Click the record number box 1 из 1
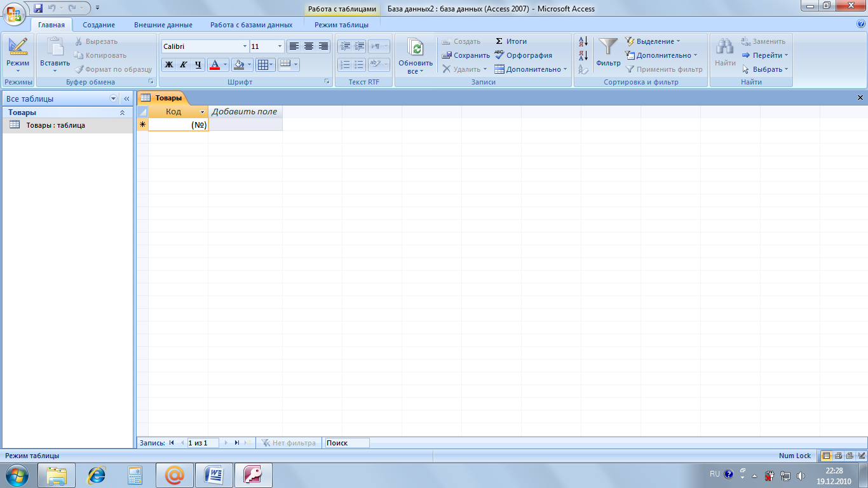This screenshot has height=488, width=868. point(203,443)
